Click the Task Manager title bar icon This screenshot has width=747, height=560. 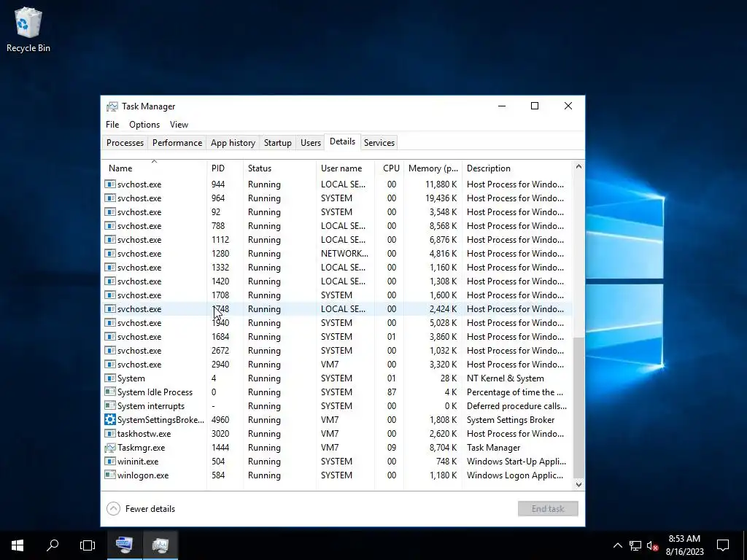pos(112,106)
